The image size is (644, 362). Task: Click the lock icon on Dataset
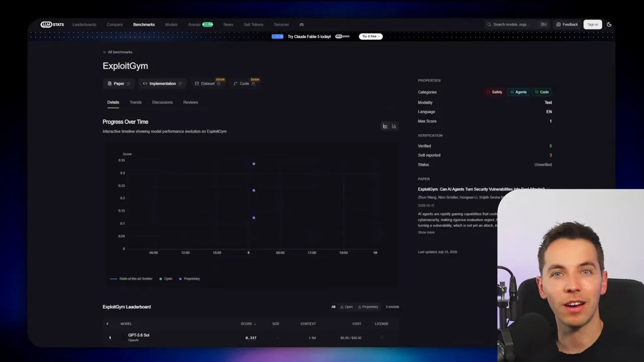point(219,84)
